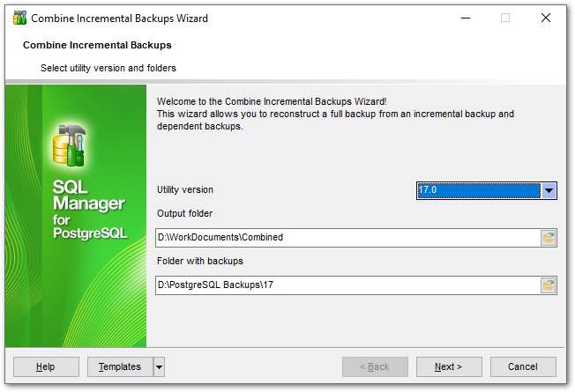Maximize the wizard window

505,18
